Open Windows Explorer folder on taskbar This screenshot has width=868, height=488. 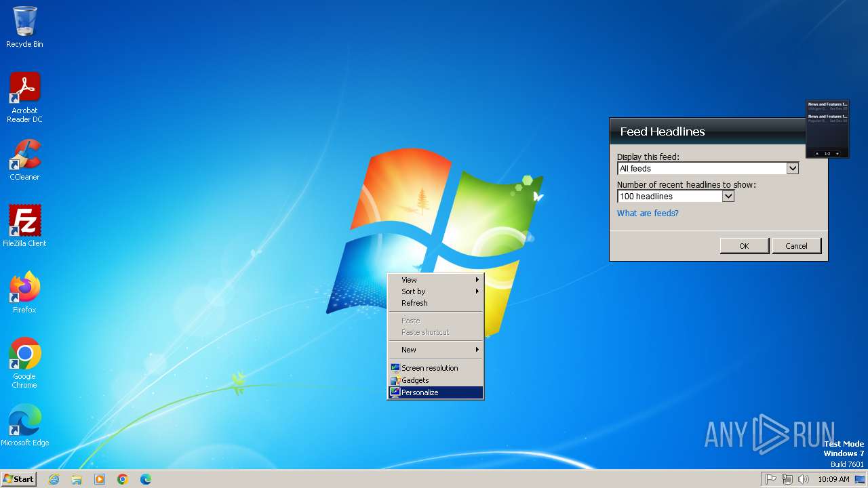77,479
